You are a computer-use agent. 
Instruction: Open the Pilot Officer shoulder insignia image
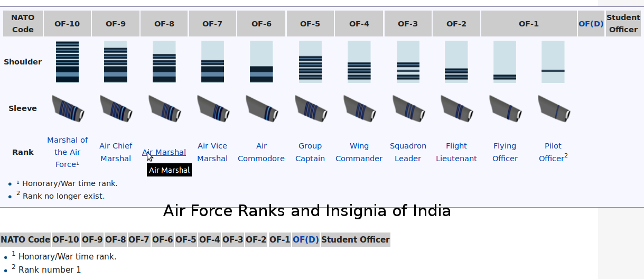[553, 62]
